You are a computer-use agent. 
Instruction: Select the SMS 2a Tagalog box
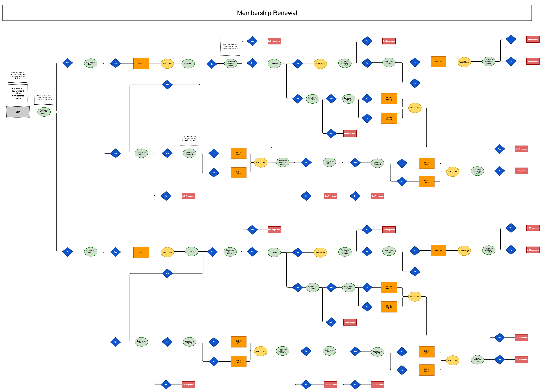point(426,163)
